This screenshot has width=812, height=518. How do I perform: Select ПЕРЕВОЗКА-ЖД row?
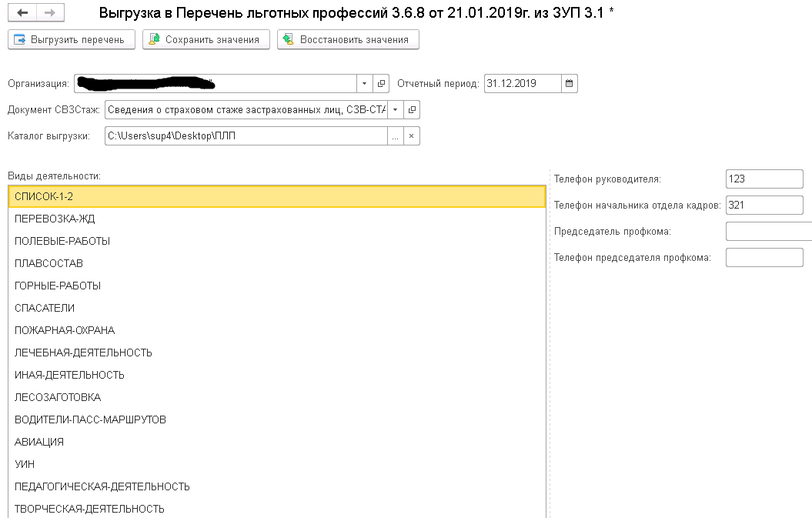pos(277,219)
